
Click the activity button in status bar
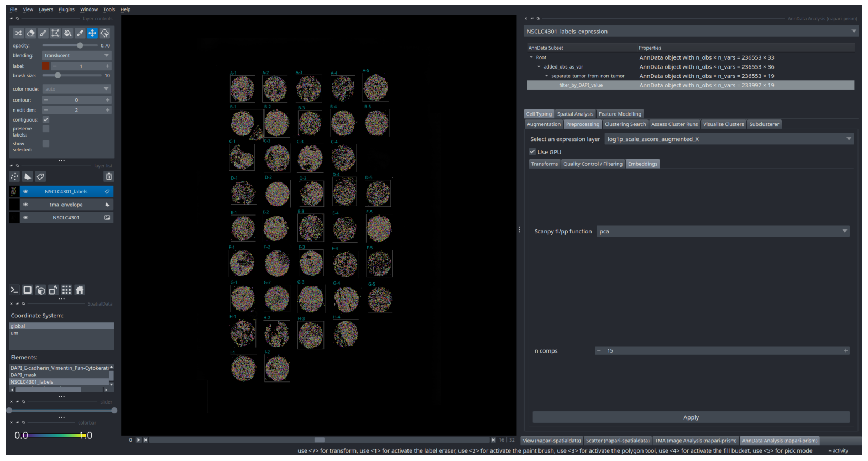click(838, 450)
